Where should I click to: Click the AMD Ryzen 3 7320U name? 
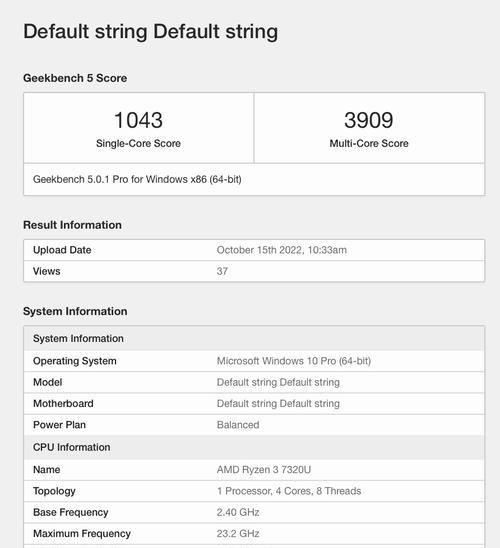(264, 470)
